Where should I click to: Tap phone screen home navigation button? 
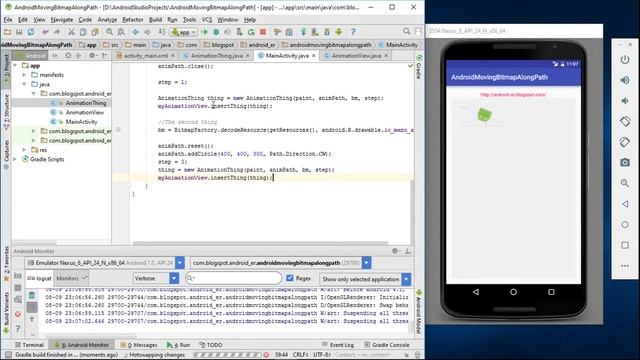[x=513, y=292]
